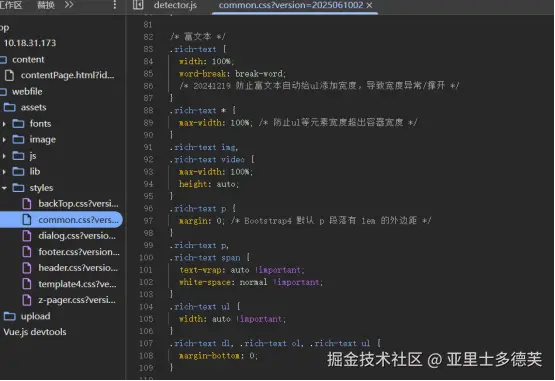Click line number 105 in the gutter
The height and width of the screenshot is (381, 555).
[x=146, y=319]
